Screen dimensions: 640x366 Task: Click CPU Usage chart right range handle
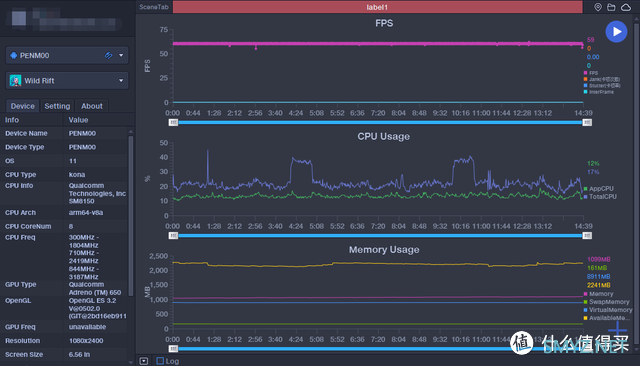click(x=587, y=235)
